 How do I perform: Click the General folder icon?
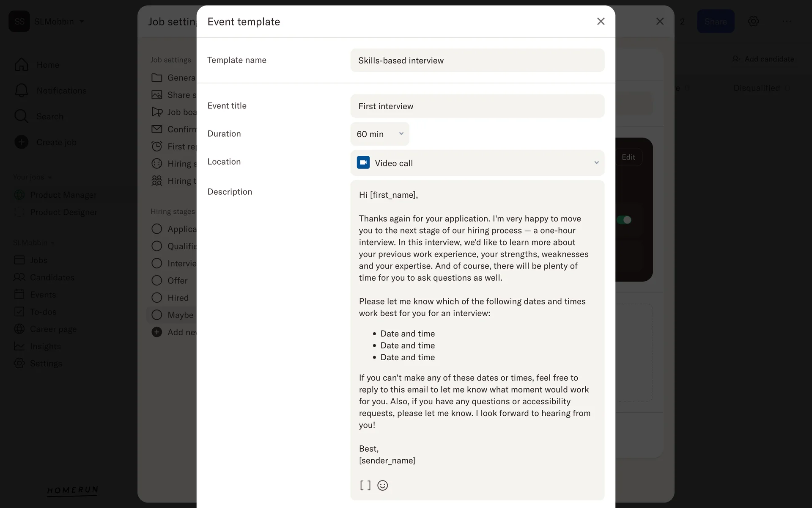tap(157, 77)
